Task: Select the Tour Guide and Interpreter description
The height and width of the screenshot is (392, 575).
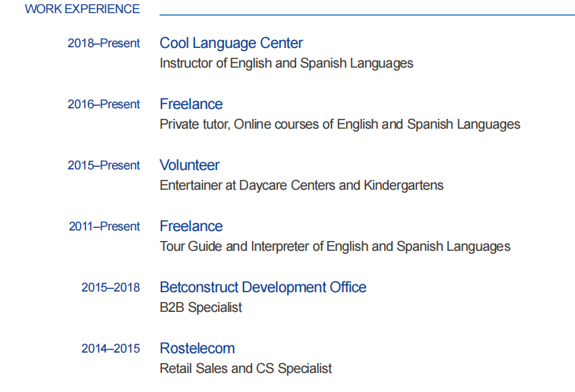Action: [x=335, y=247]
